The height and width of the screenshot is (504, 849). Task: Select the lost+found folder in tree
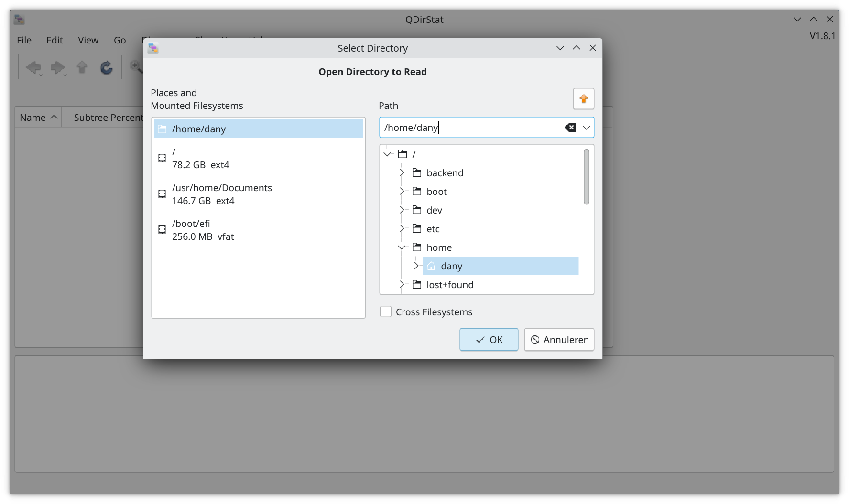450,285
